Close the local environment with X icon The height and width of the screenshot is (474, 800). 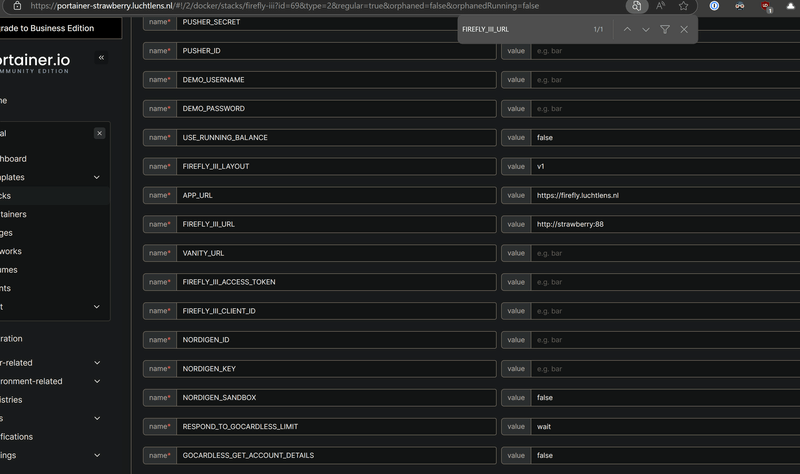pyautogui.click(x=99, y=133)
